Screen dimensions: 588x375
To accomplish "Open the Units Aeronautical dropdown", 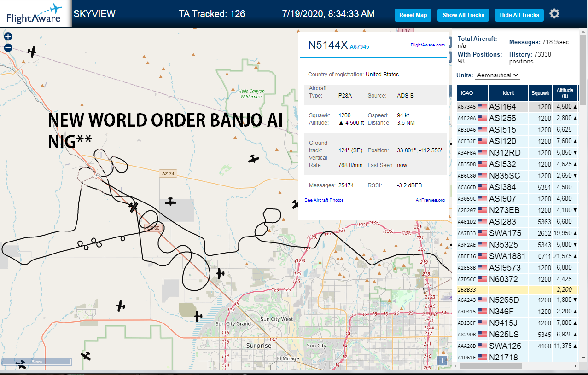I will (497, 75).
